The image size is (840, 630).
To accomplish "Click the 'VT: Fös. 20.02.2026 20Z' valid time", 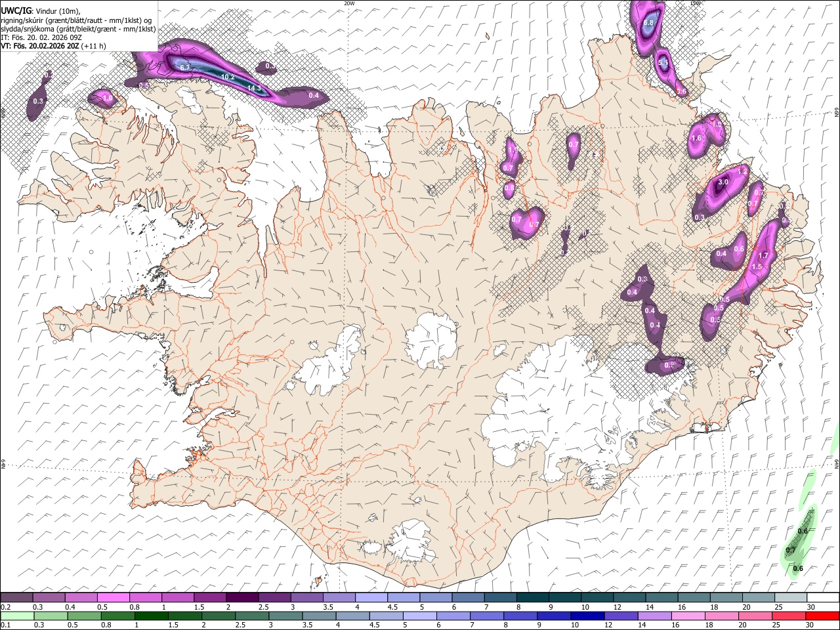I will point(40,46).
